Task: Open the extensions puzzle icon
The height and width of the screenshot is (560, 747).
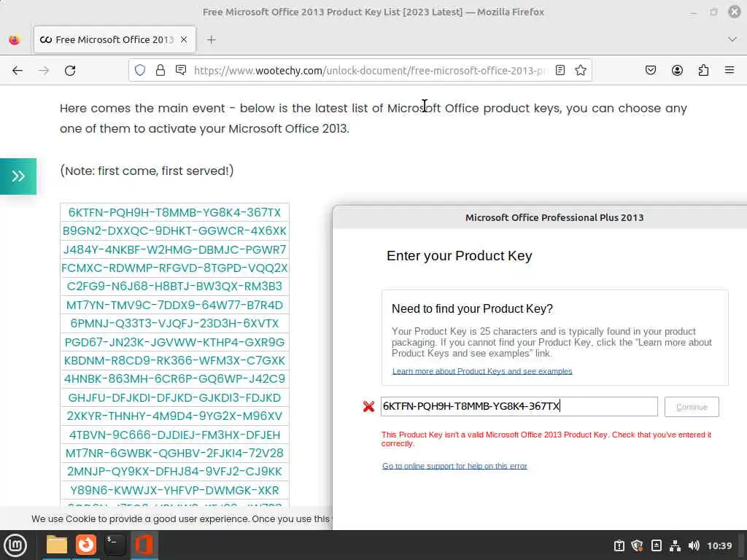Action: click(x=703, y=71)
